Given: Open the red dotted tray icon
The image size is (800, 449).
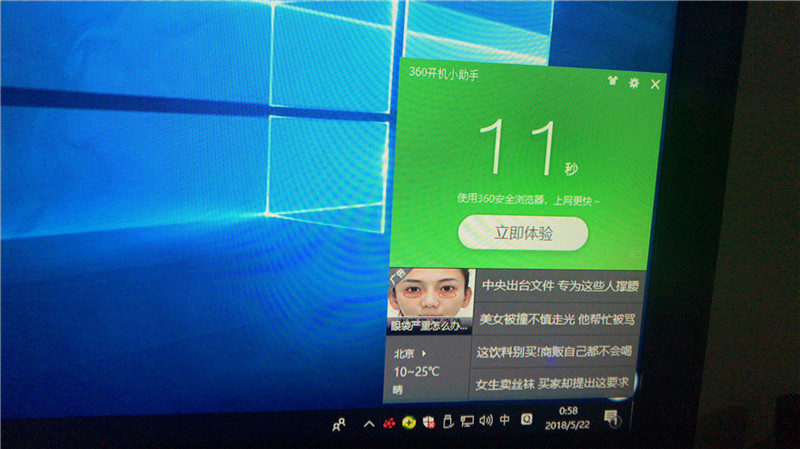Looking at the screenshot, I should pyautogui.click(x=389, y=423).
